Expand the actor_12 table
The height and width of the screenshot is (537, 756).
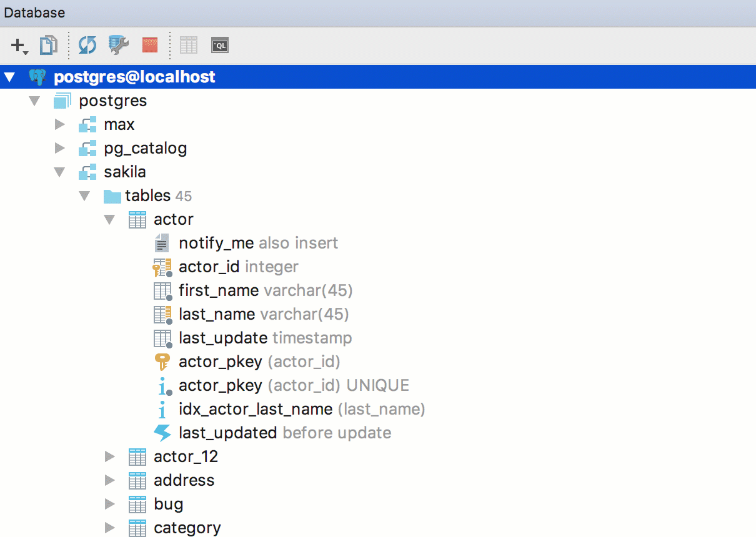(x=109, y=456)
